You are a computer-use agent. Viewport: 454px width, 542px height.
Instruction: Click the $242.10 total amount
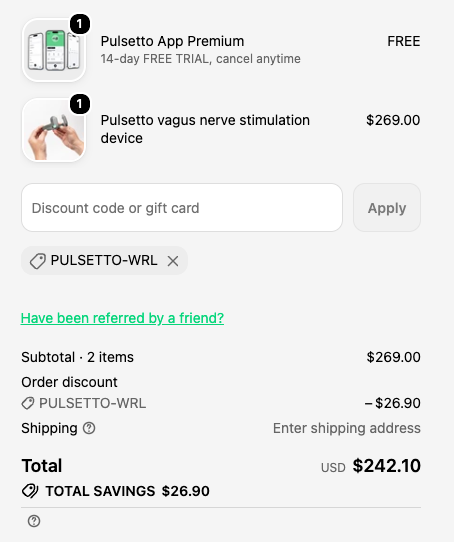pos(387,466)
